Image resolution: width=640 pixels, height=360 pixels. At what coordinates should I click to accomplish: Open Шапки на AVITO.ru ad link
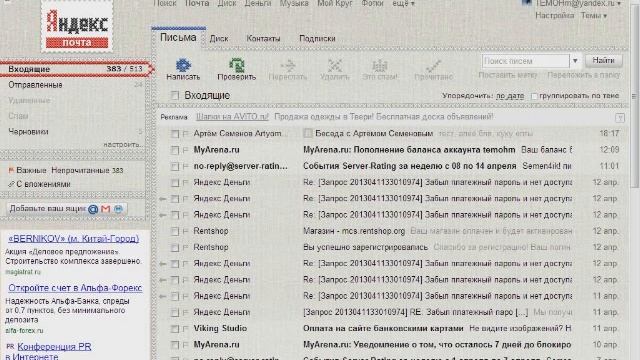point(232,117)
